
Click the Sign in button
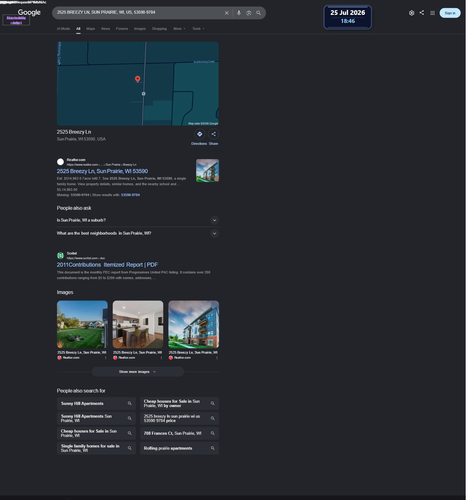(450, 13)
